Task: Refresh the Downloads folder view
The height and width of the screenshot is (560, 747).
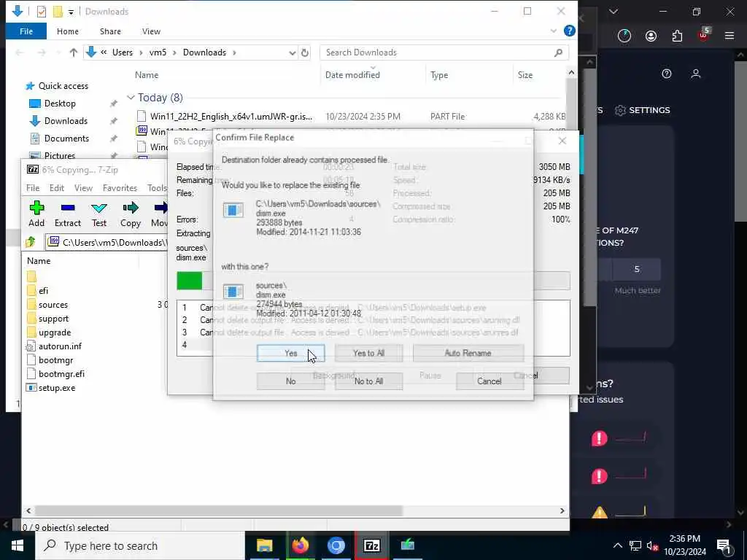Action: click(x=305, y=52)
